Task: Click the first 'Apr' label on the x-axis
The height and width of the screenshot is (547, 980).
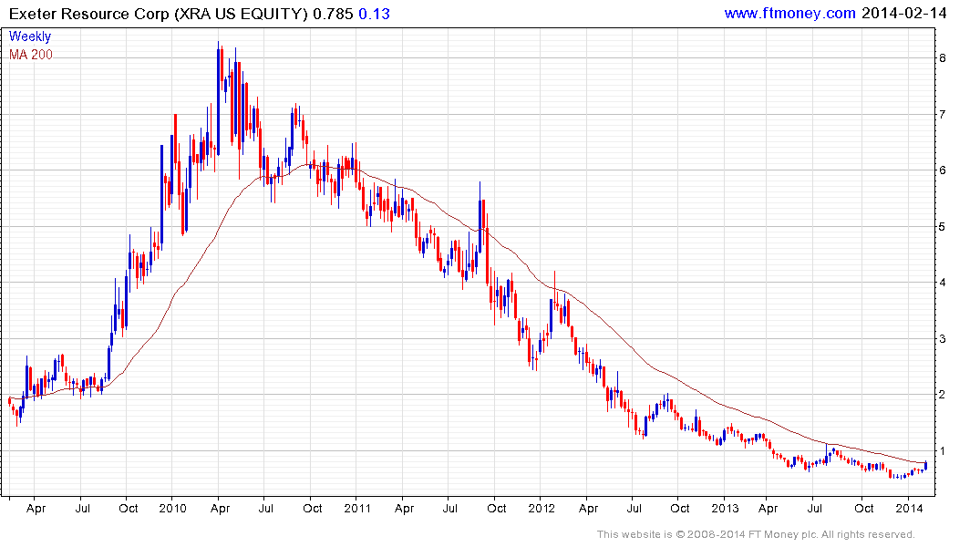Action: [x=36, y=509]
